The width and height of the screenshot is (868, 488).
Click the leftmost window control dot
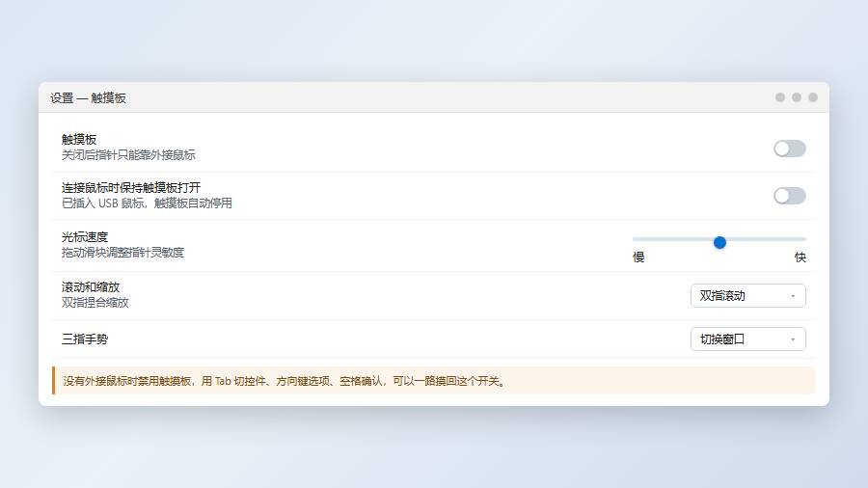[x=780, y=97]
